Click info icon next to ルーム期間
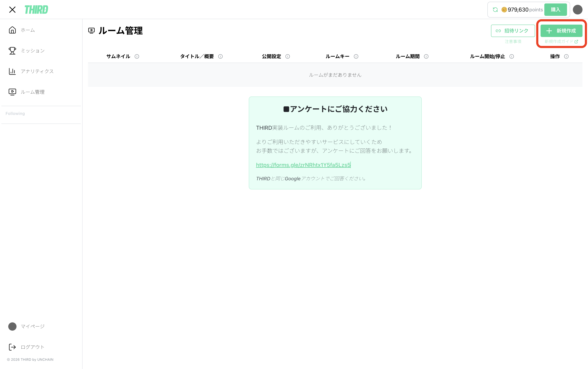The image size is (588, 369). 426,56
